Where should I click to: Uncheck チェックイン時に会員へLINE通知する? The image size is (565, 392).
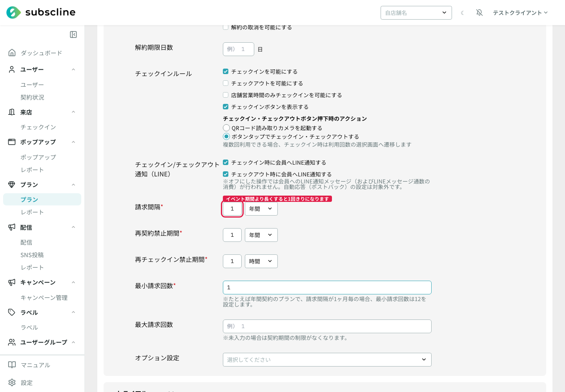point(226,162)
